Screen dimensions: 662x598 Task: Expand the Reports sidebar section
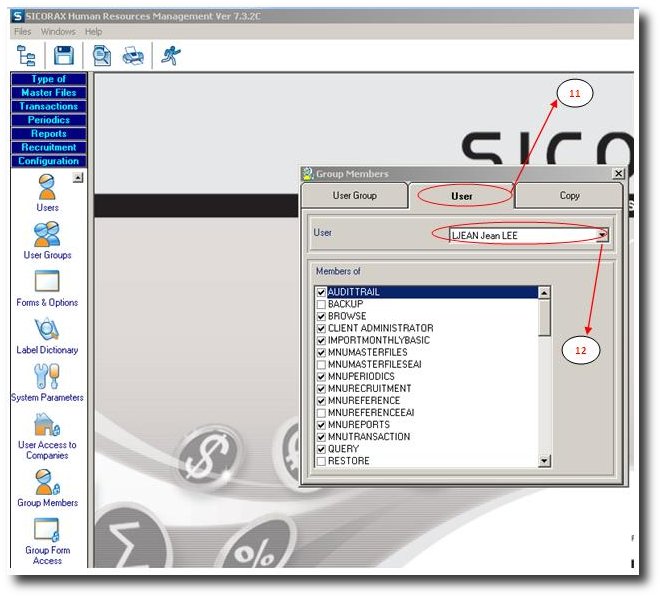(48, 134)
